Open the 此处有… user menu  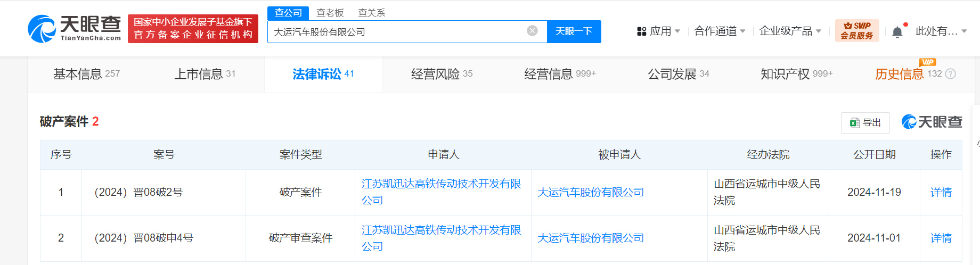click(941, 31)
